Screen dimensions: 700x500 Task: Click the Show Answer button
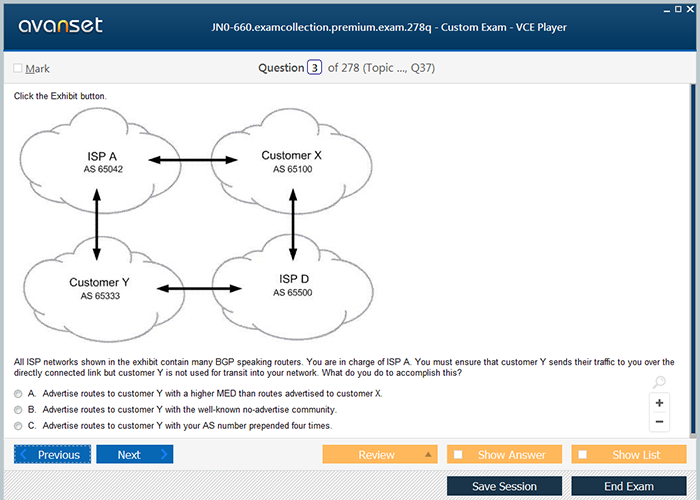[x=504, y=454]
